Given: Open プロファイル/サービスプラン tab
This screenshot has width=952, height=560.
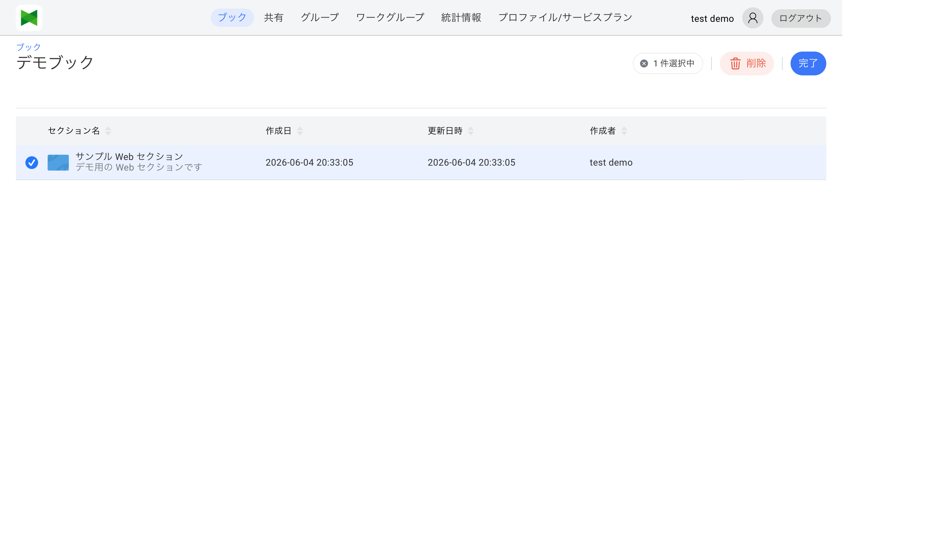Looking at the screenshot, I should [565, 18].
